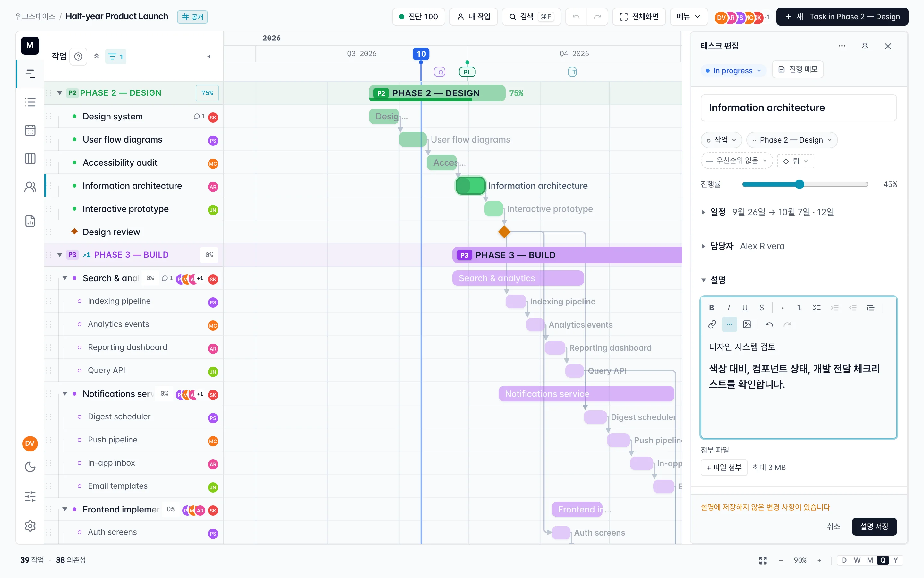Toggle dark mode moon icon
The width and height of the screenshot is (924, 578).
click(30, 467)
